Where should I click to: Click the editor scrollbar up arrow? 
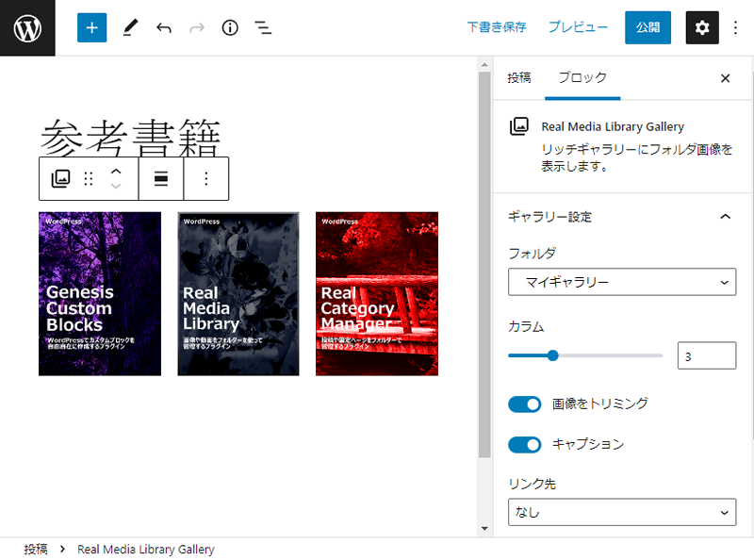click(x=484, y=64)
